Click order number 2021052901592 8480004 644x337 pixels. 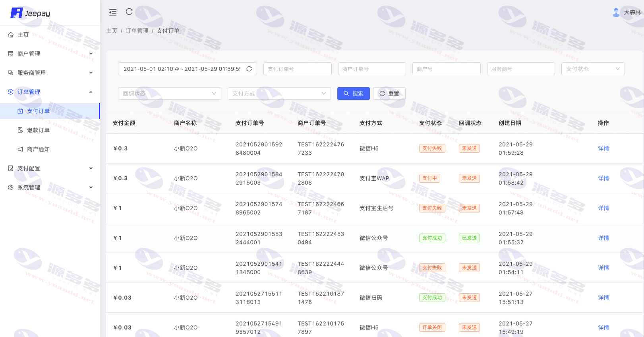coord(259,148)
